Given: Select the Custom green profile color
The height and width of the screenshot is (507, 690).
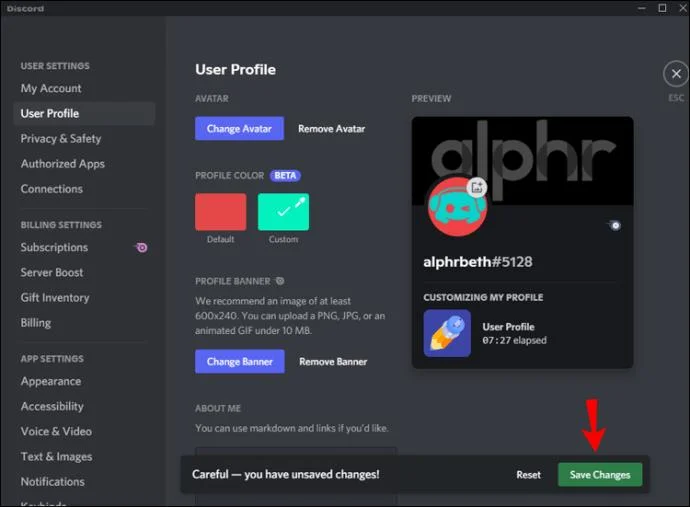Looking at the screenshot, I should click(x=283, y=212).
